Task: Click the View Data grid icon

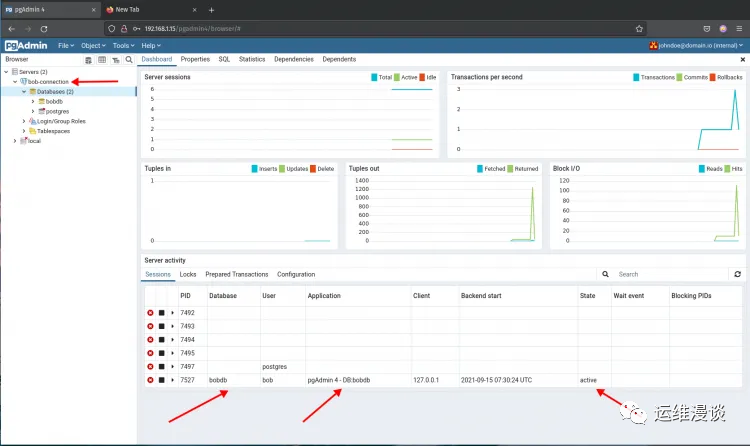Action: pyautogui.click(x=102, y=60)
